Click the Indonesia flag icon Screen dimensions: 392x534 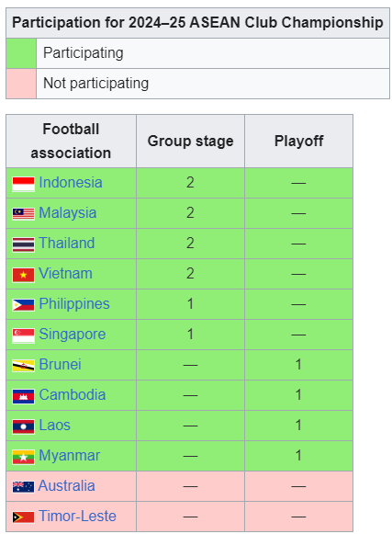click(x=23, y=184)
